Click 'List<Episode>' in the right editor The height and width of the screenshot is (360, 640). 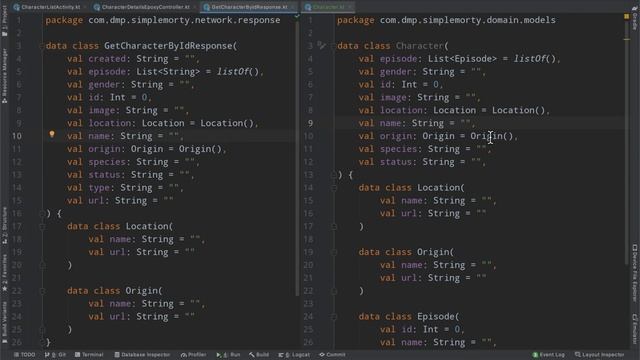(x=462, y=59)
